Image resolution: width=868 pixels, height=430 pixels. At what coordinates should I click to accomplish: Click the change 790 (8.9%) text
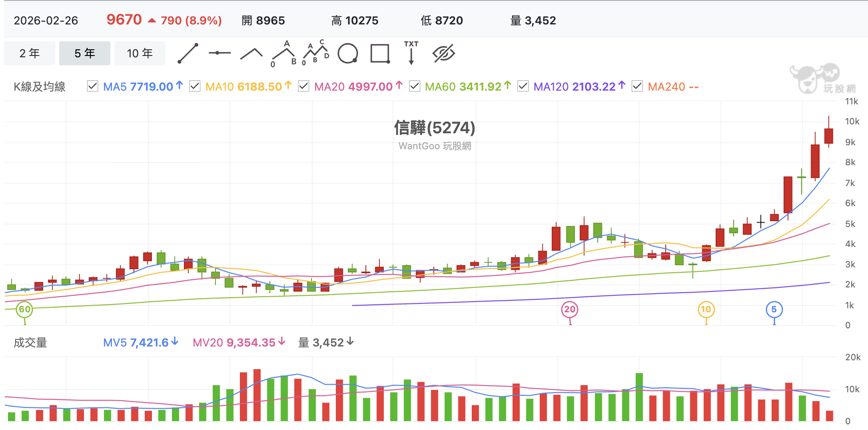tap(191, 20)
